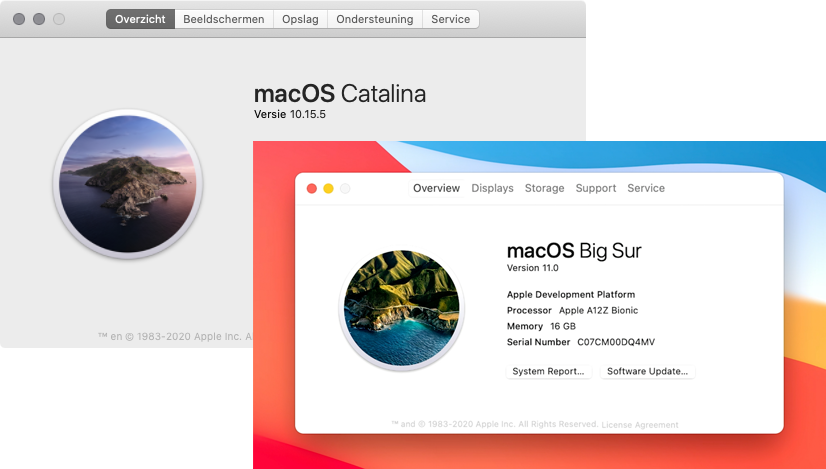Viewport: 826px width, 469px height.
Task: Click the "Versie 10.15.5" text
Action: (x=290, y=114)
